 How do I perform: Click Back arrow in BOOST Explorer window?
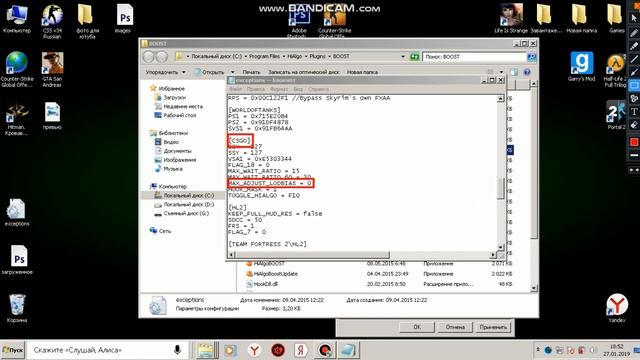pyautogui.click(x=149, y=57)
